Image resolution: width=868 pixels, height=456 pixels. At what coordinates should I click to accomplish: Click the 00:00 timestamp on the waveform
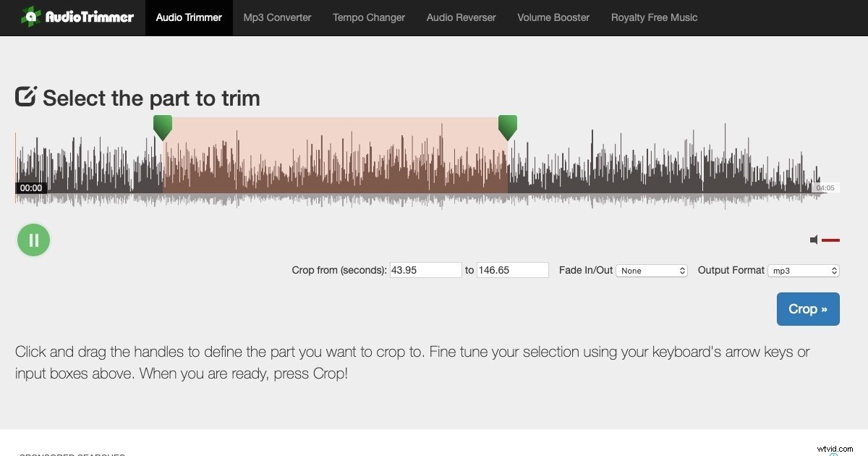click(31, 187)
